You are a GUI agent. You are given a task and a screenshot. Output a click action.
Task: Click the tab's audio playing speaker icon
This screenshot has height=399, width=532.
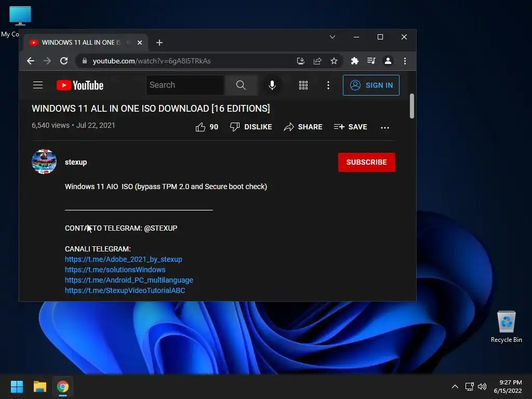129,43
